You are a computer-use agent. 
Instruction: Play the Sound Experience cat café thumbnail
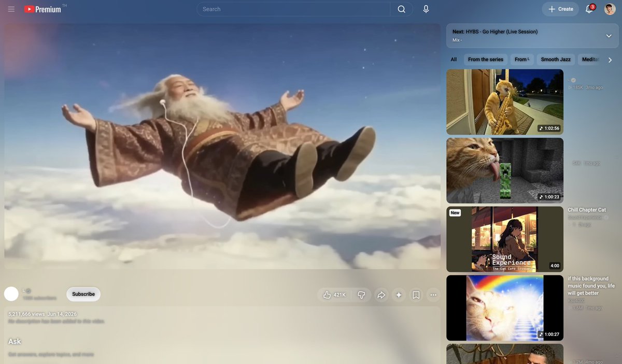pyautogui.click(x=505, y=239)
